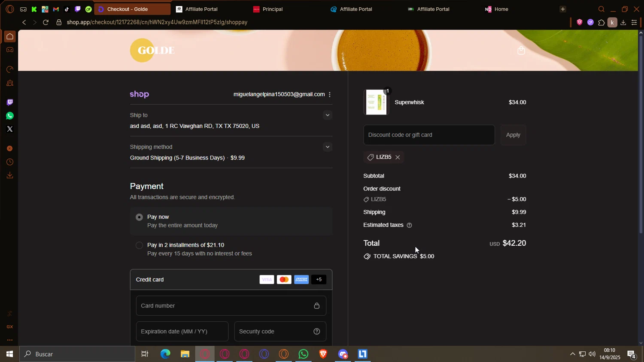644x362 pixels.
Task: Show security code help icon
Action: 317,332
